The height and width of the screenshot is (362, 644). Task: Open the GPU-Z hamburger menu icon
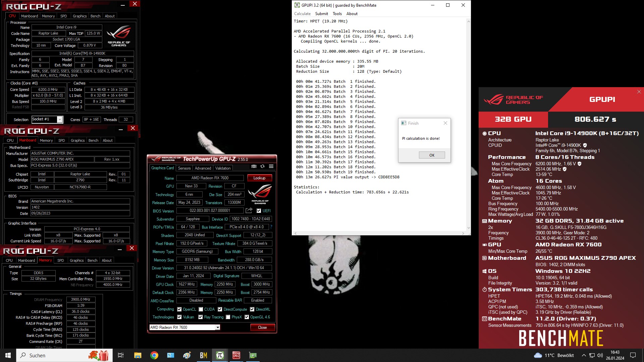coord(271,167)
